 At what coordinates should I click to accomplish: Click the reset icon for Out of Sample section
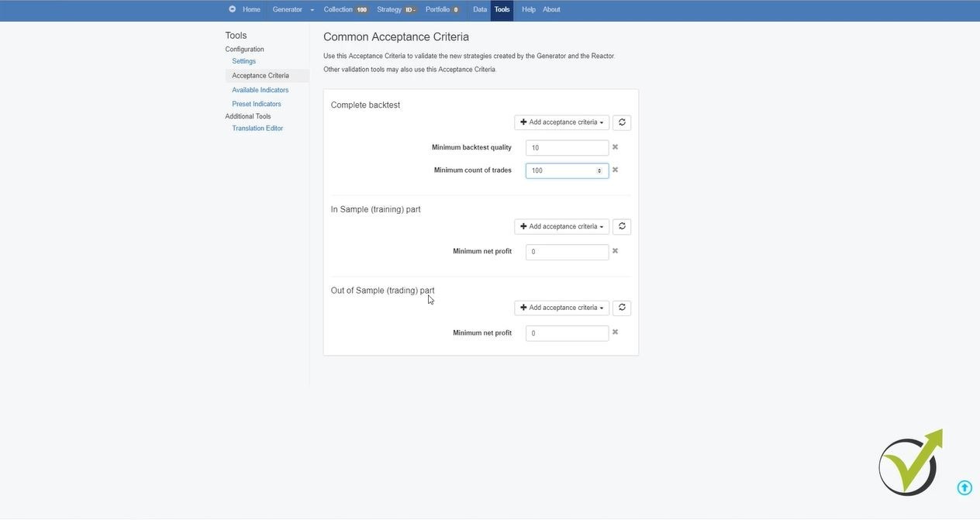(x=622, y=308)
